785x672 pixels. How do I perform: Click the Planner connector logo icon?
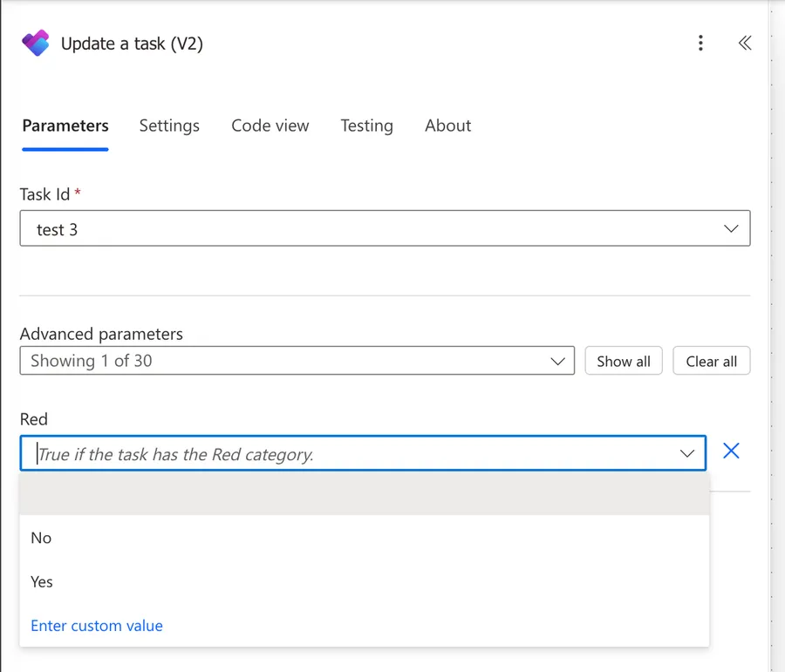(36, 44)
